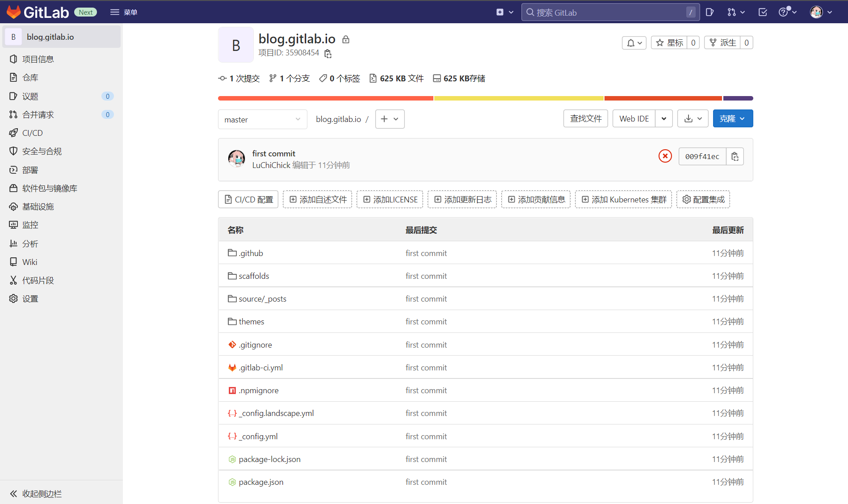
Task: Click 添加更新日志 button
Action: pos(462,199)
